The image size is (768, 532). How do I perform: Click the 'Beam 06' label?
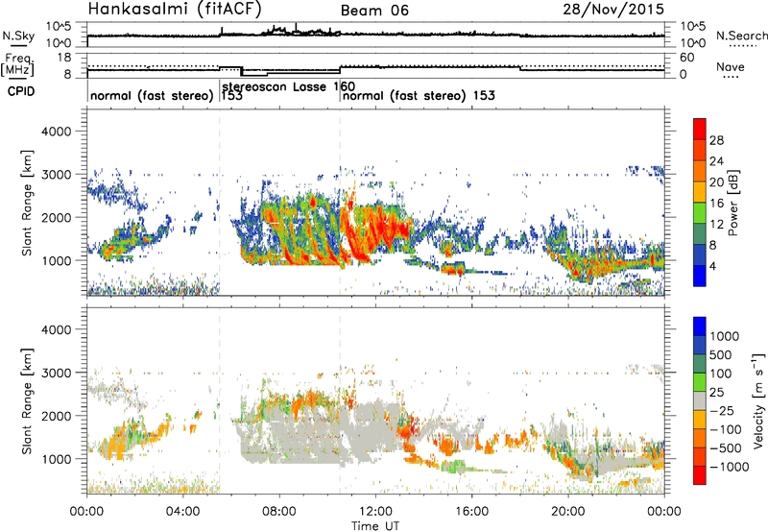pos(374,11)
